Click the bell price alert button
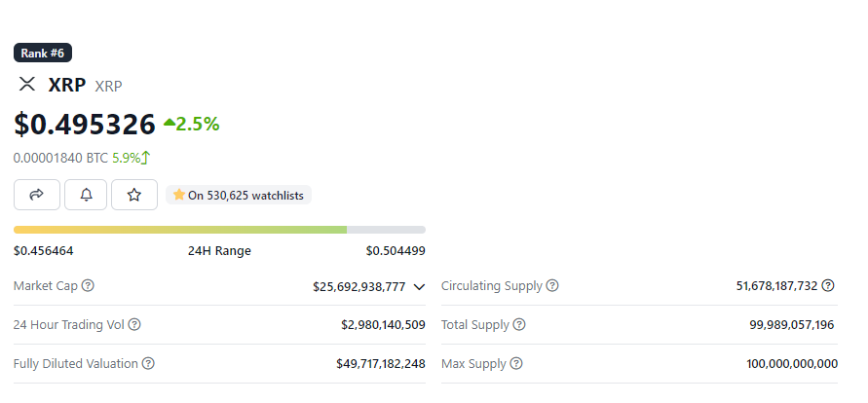 pos(86,195)
